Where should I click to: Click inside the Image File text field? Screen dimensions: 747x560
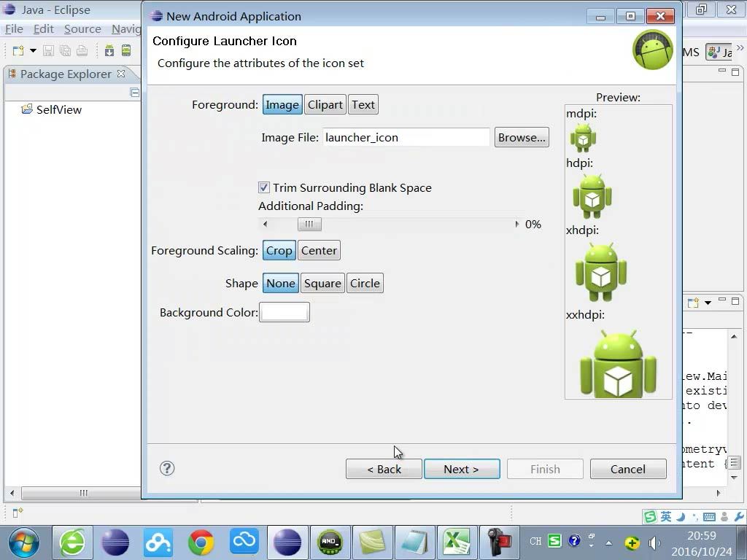click(406, 137)
